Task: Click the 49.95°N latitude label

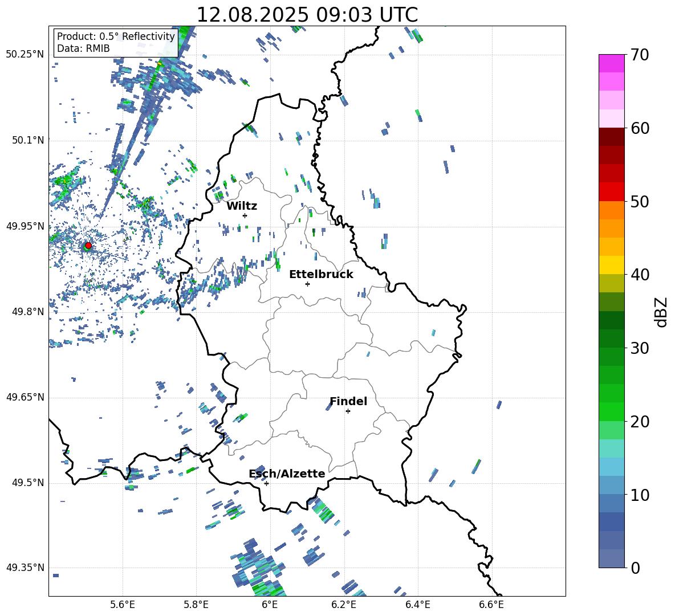Action: coord(25,226)
